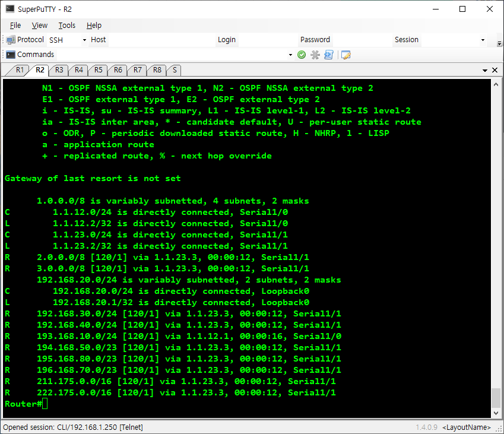504x434 pixels.
Task: Click the 194.168.50.0/23 route line
Action: click(173, 347)
